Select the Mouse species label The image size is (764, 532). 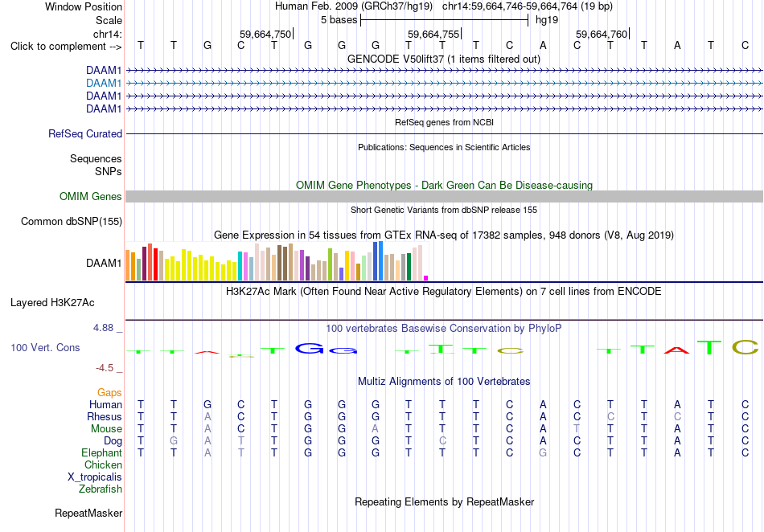[x=106, y=429]
